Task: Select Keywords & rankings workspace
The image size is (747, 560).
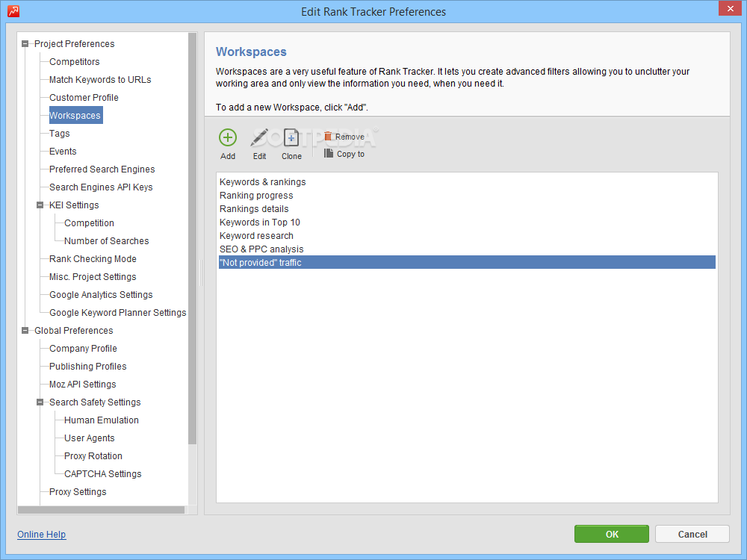Action: 467,182
